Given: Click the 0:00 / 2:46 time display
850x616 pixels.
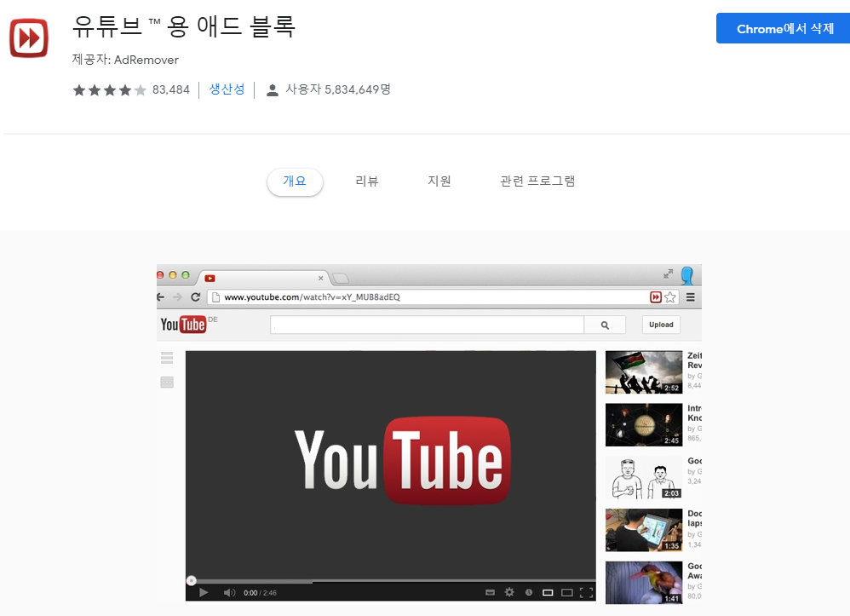Looking at the screenshot, I should (261, 593).
